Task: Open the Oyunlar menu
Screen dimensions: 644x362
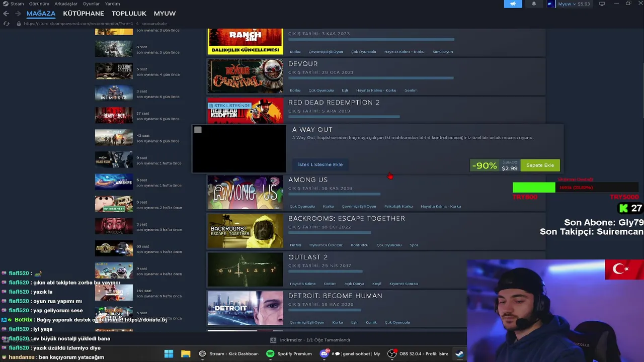Action: 91,4
